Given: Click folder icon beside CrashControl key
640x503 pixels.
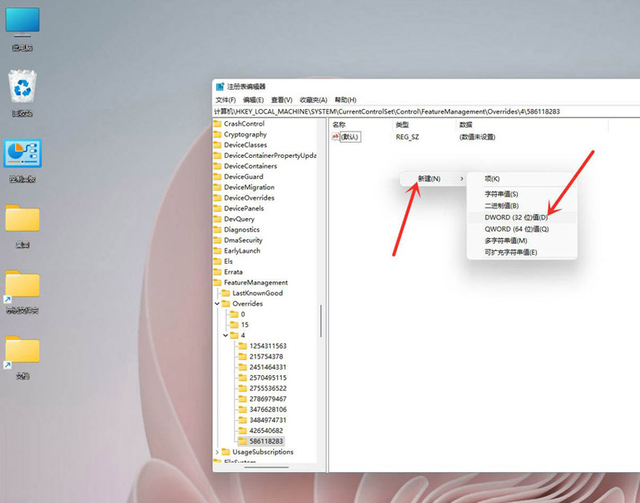Looking at the screenshot, I should [x=218, y=123].
